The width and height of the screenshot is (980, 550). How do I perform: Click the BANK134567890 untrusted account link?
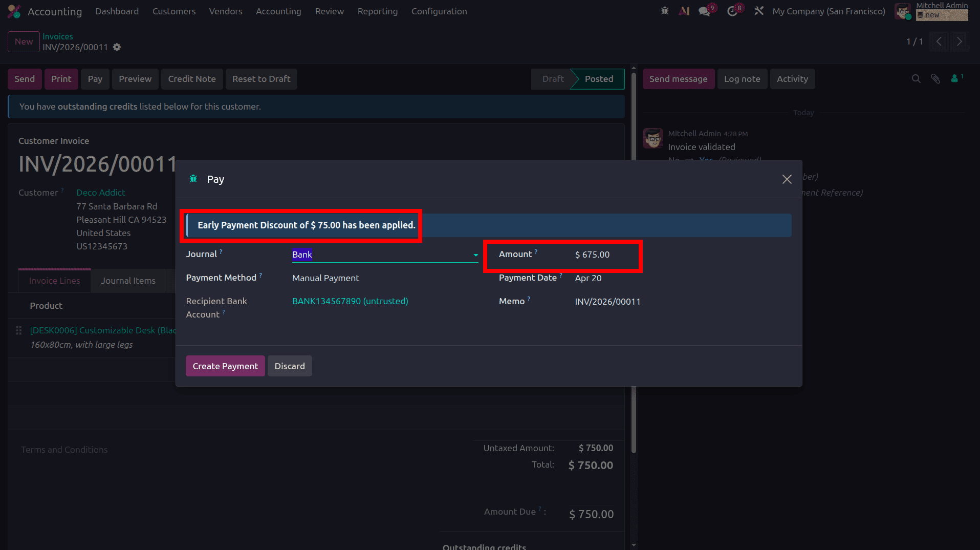coord(350,301)
